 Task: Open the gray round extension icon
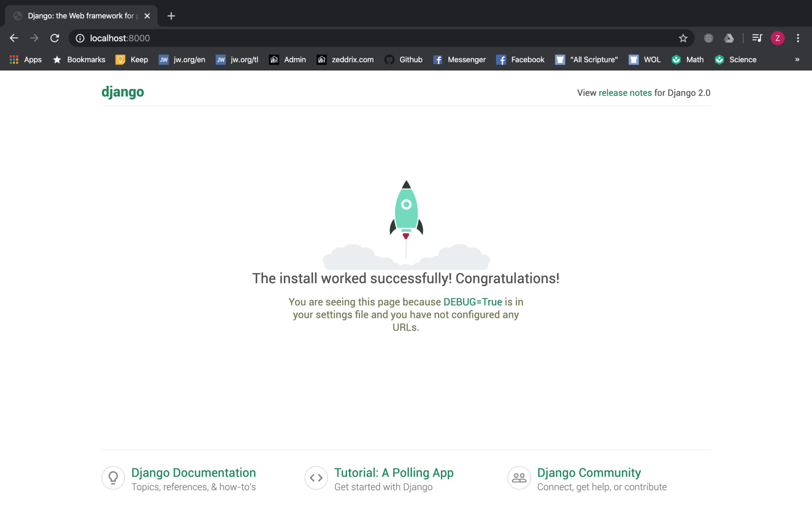(709, 38)
